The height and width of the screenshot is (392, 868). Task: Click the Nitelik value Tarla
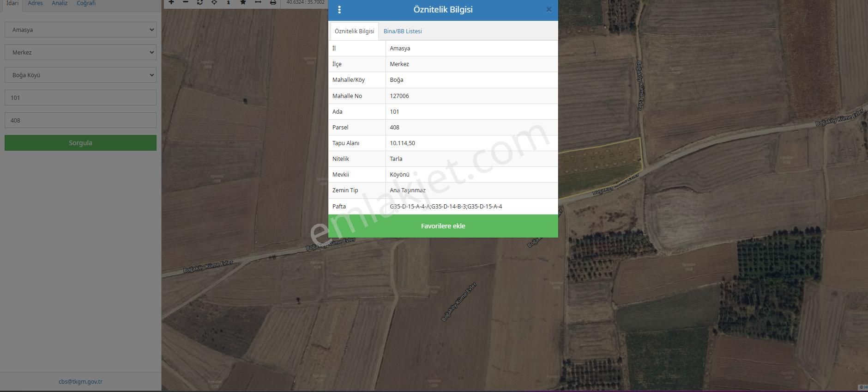(396, 159)
